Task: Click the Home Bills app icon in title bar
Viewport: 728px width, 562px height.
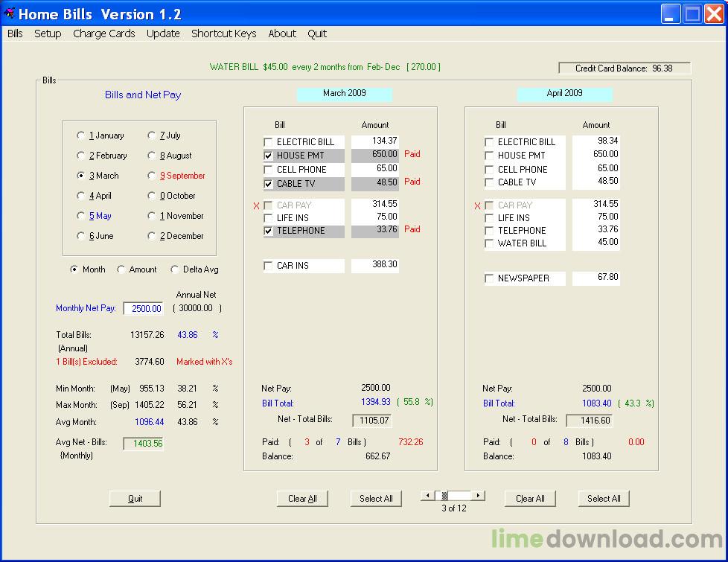Action: [10, 13]
